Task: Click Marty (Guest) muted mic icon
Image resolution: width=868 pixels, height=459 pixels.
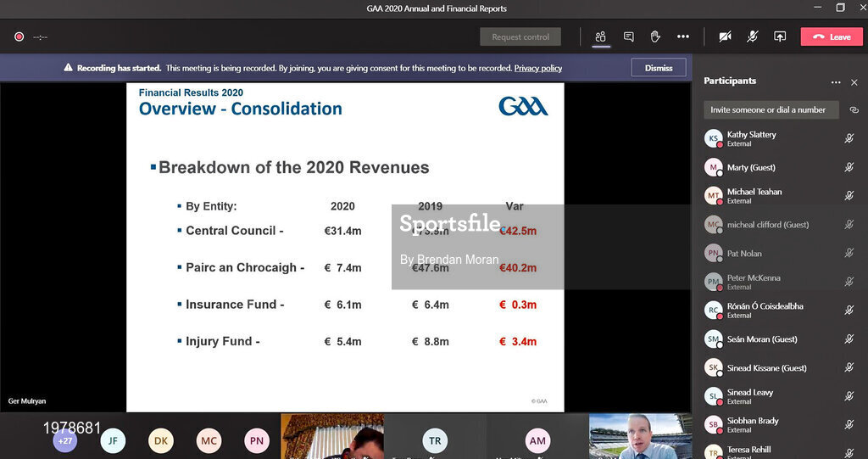Action: pos(849,167)
